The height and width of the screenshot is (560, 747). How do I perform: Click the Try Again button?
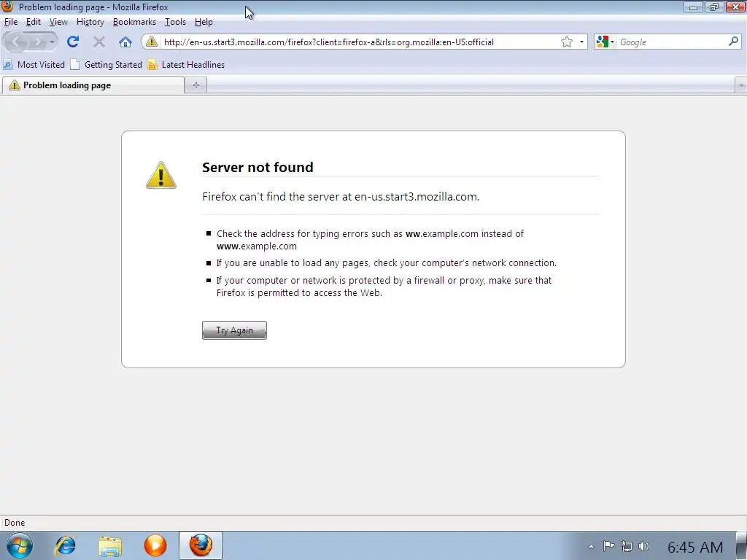click(234, 330)
